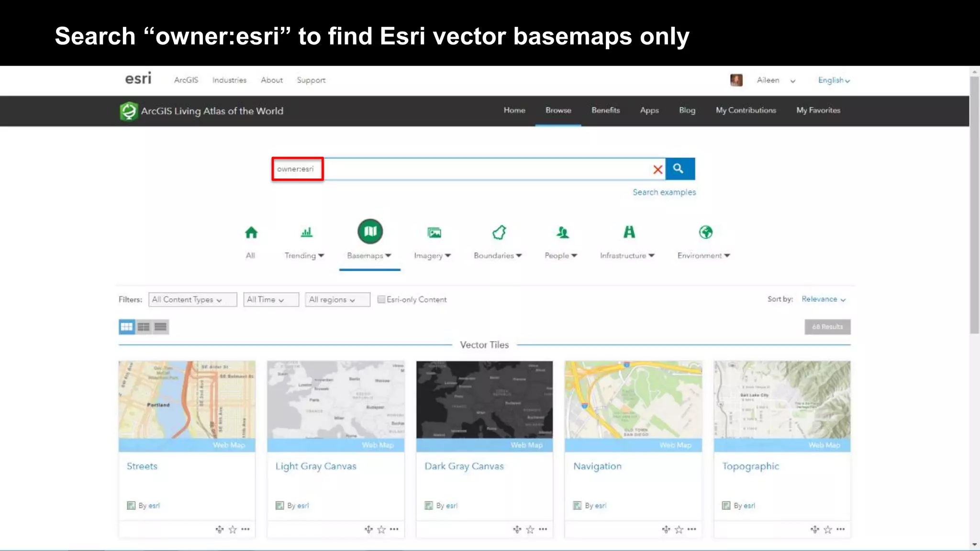Clear search with the red X
Screen dimensions: 980x551
(x=658, y=169)
